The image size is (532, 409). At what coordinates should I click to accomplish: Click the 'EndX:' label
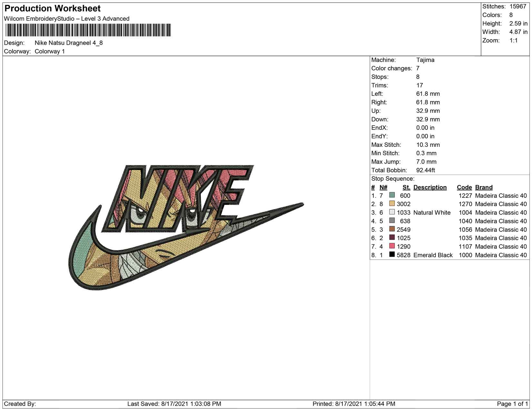[x=379, y=128]
